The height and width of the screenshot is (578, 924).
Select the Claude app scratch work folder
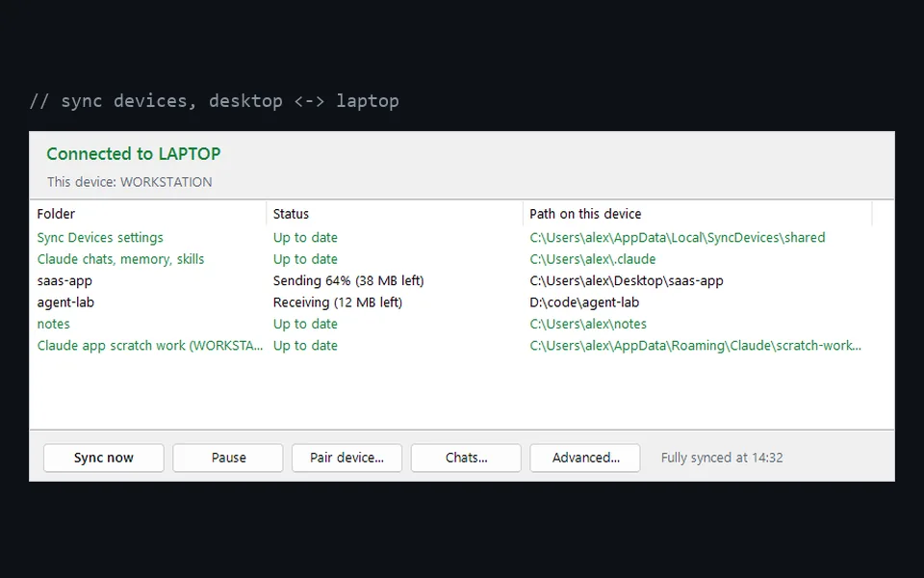[x=150, y=346]
